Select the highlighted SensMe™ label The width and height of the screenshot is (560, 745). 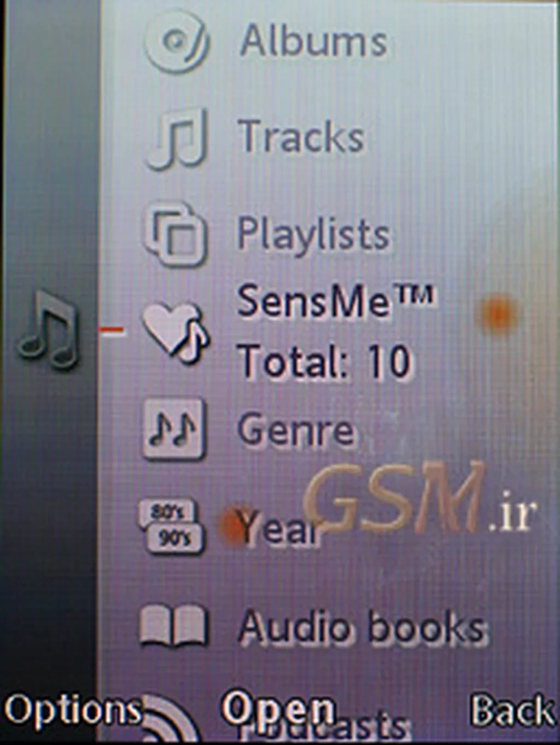335,301
